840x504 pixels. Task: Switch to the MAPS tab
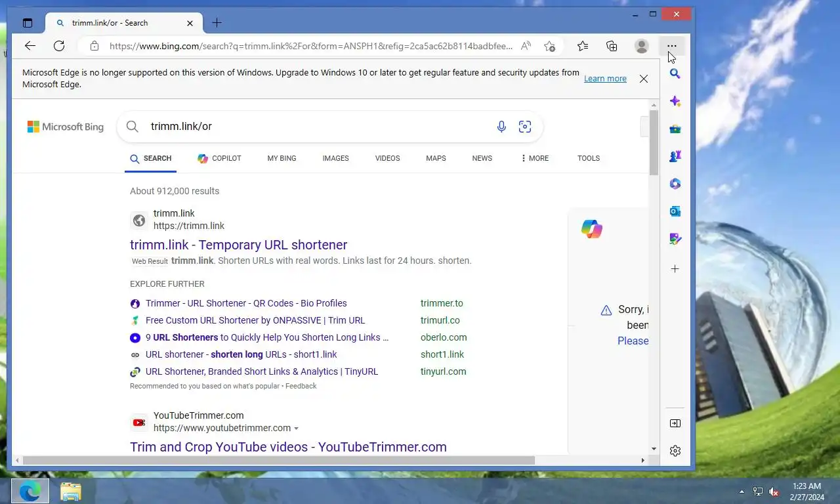click(x=436, y=158)
